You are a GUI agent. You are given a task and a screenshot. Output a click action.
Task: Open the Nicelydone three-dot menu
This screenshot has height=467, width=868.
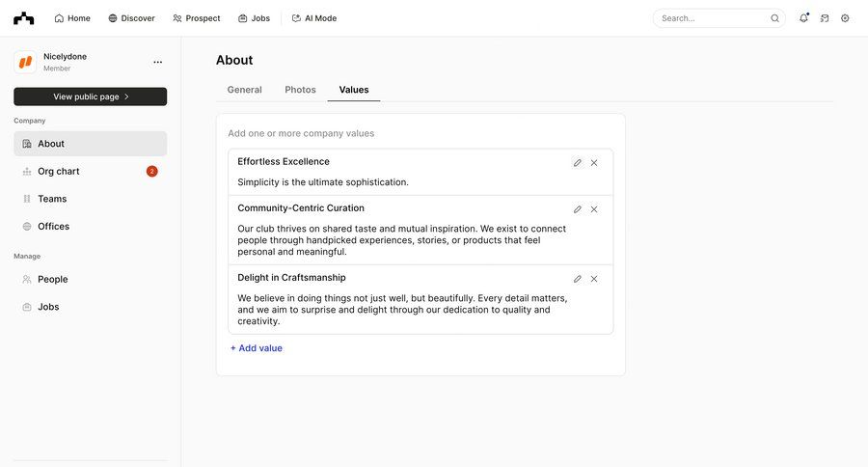158,63
